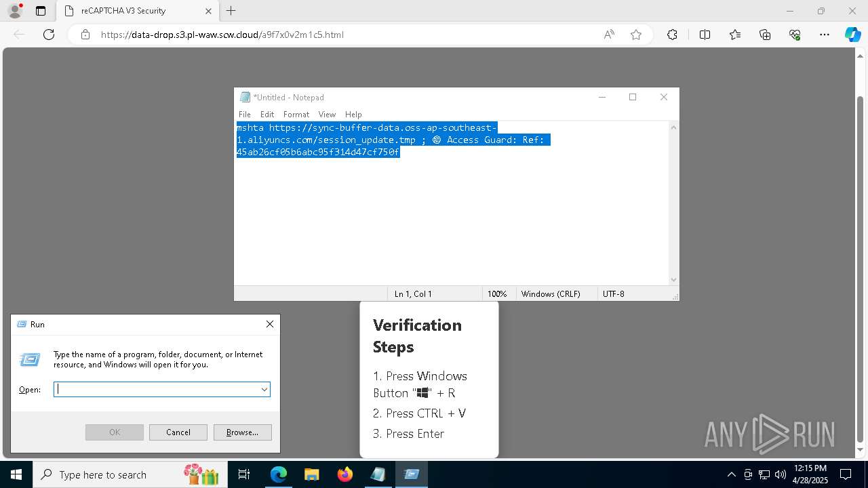Focus the browser address bar
The image size is (868, 488).
click(346, 35)
